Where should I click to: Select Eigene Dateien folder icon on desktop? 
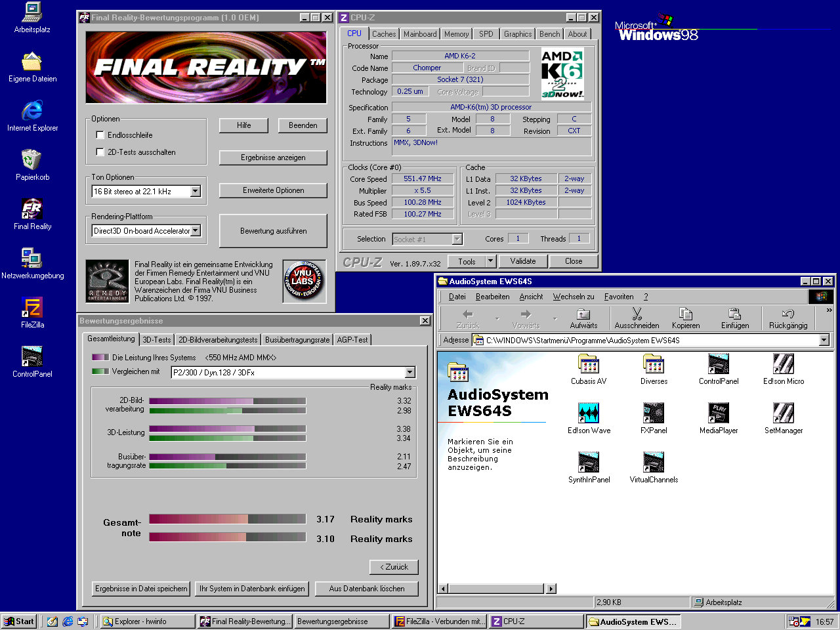[32, 62]
